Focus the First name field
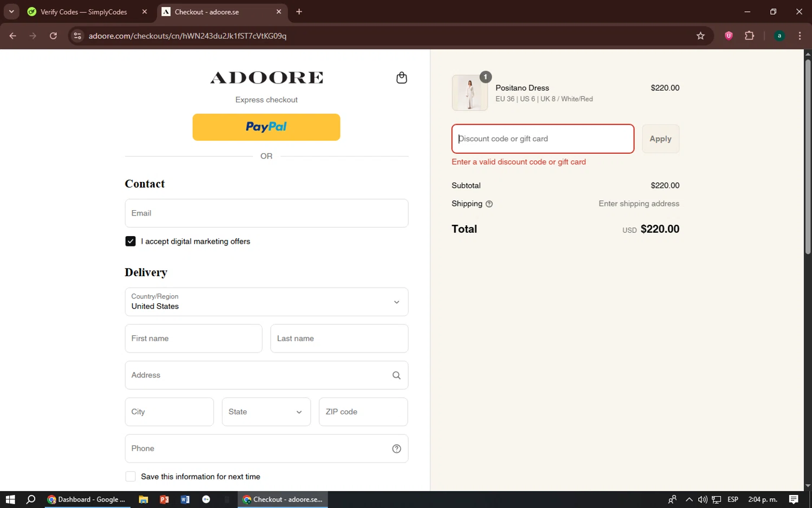The image size is (812, 508). 193,338
